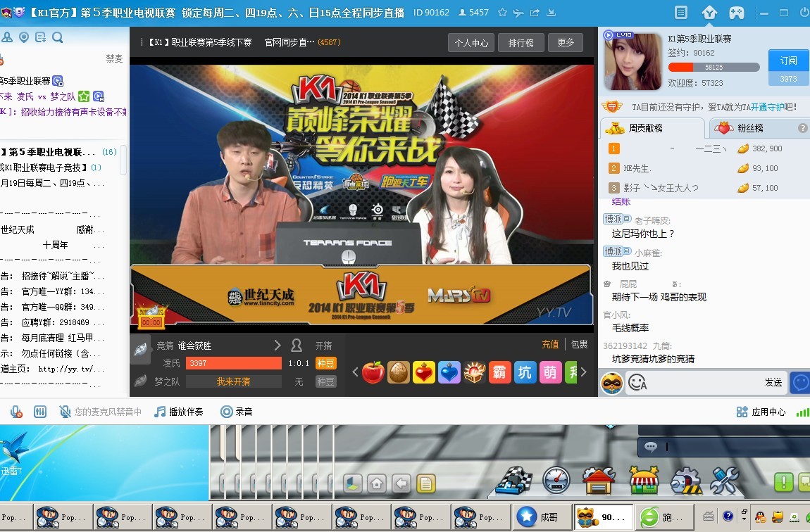
Task: Open the garage house icon in game toolbar
Action: 599,481
